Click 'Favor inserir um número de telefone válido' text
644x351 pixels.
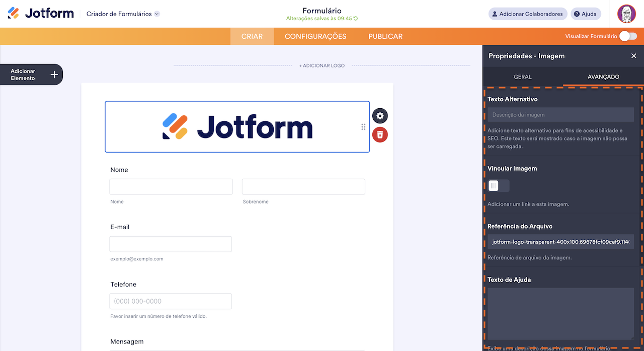(x=158, y=316)
